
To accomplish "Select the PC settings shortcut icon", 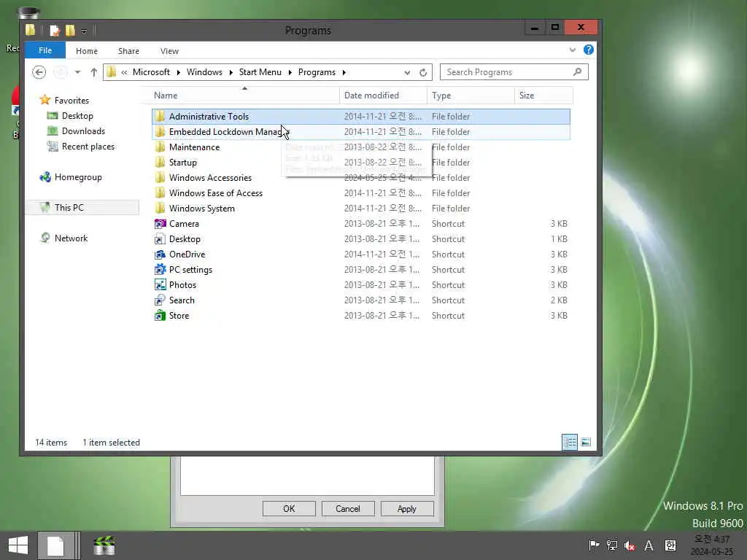I will 160,270.
